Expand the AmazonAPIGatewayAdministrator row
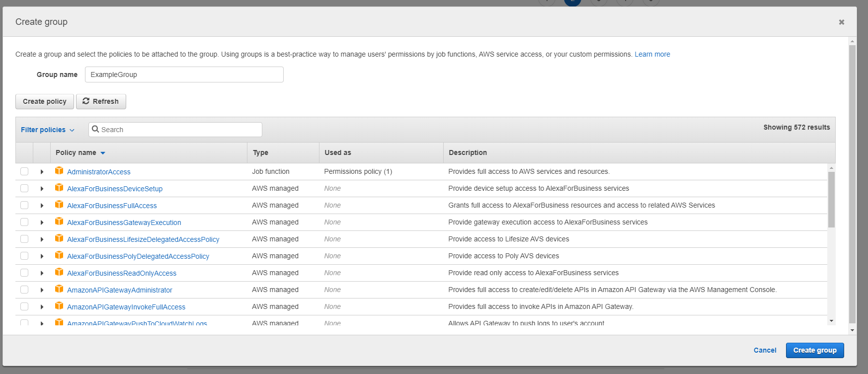The width and height of the screenshot is (868, 374). click(x=42, y=290)
